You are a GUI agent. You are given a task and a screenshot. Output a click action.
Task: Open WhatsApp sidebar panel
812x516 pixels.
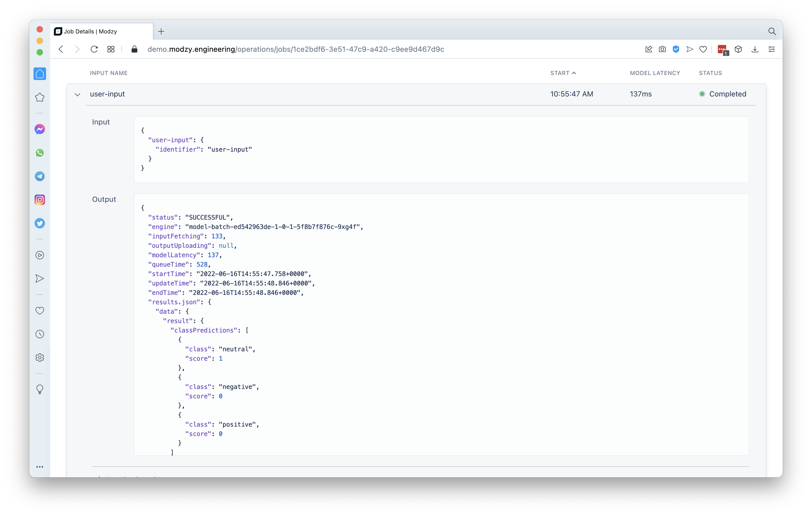click(40, 153)
